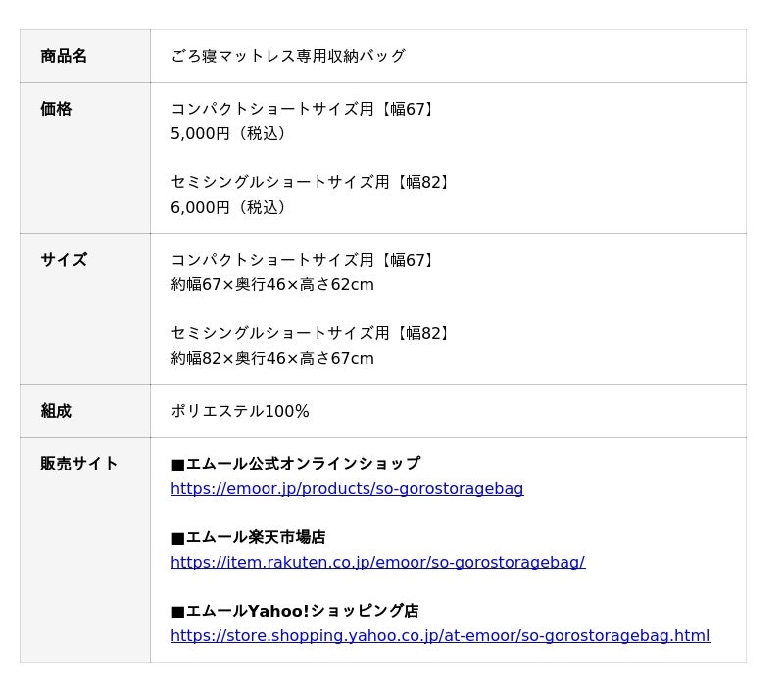Image resolution: width=784 pixels, height=692 pixels.
Task: Click セミシングルショートサイズ用【幅82】 in the 価格 row
Action: 312,182
